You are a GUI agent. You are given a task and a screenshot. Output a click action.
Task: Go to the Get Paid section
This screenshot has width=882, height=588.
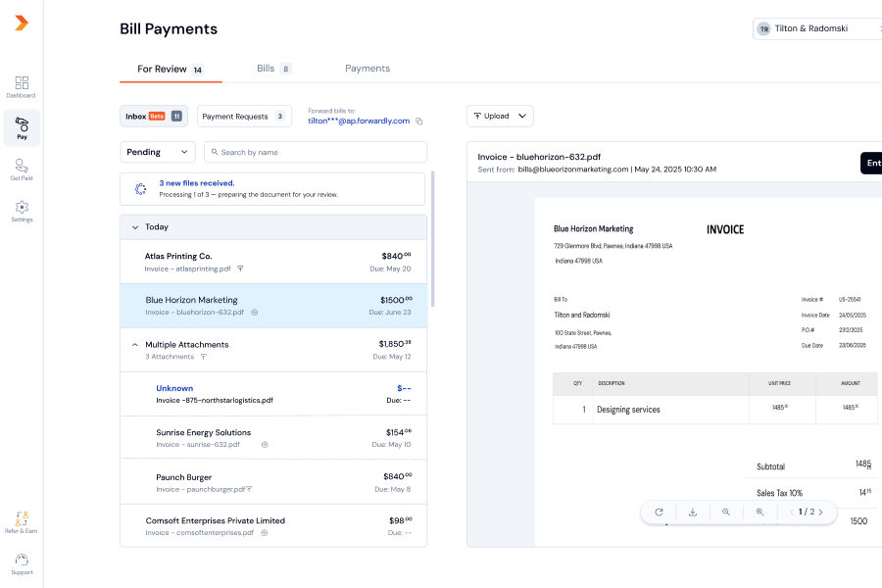(21, 170)
